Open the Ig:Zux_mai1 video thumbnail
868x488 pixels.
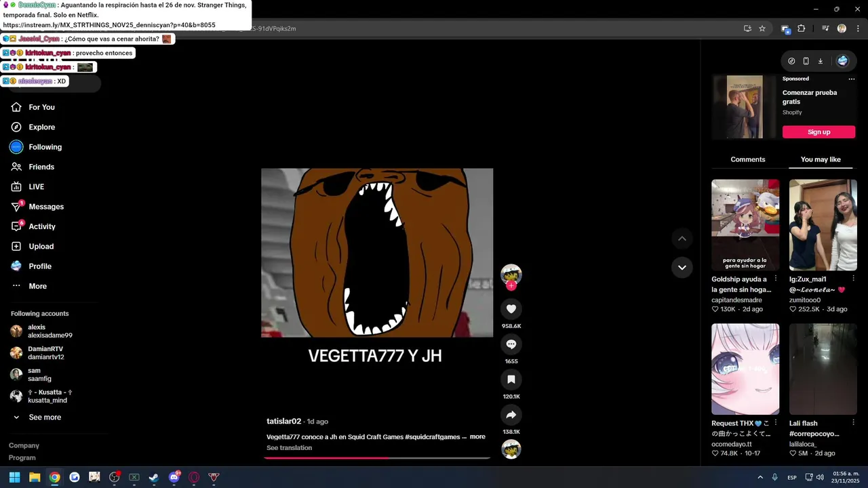823,225
